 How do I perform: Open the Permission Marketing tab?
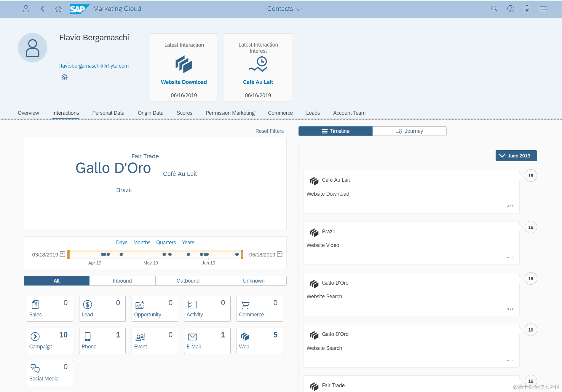pos(230,113)
